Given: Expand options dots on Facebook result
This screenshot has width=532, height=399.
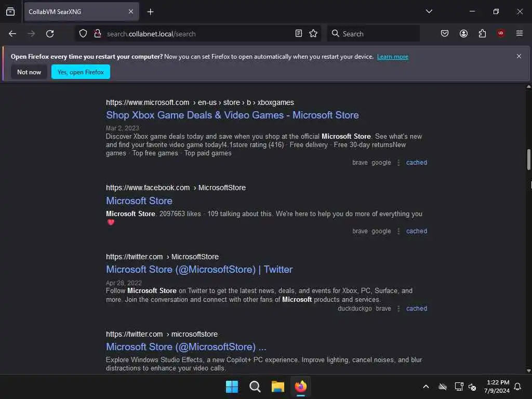Looking at the screenshot, I should pyautogui.click(x=398, y=231).
